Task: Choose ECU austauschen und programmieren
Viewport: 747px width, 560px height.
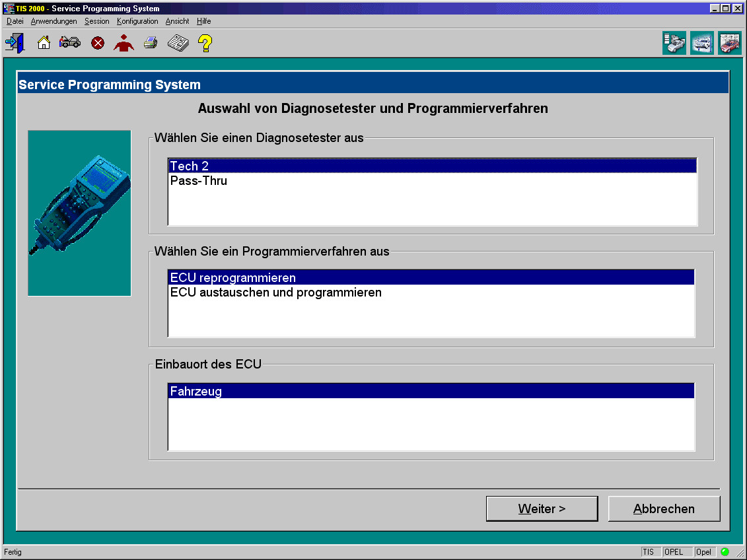Action: point(431,292)
